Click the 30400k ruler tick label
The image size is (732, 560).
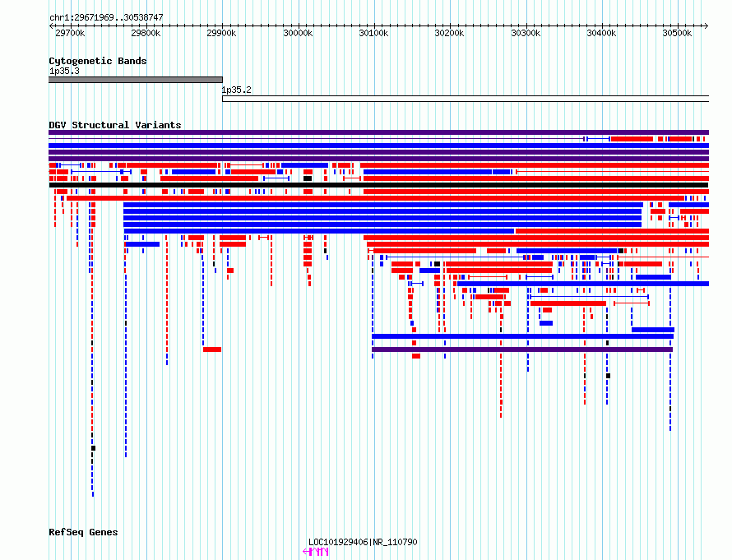[601, 33]
